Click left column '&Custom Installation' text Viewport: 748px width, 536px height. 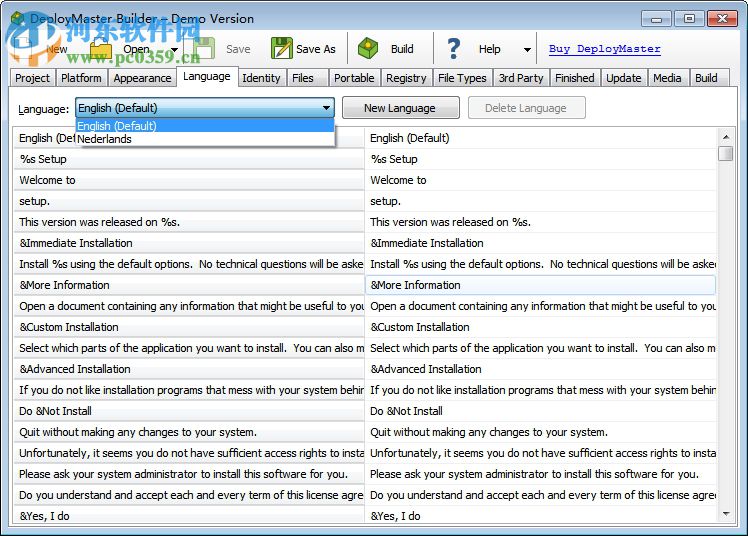pos(69,327)
